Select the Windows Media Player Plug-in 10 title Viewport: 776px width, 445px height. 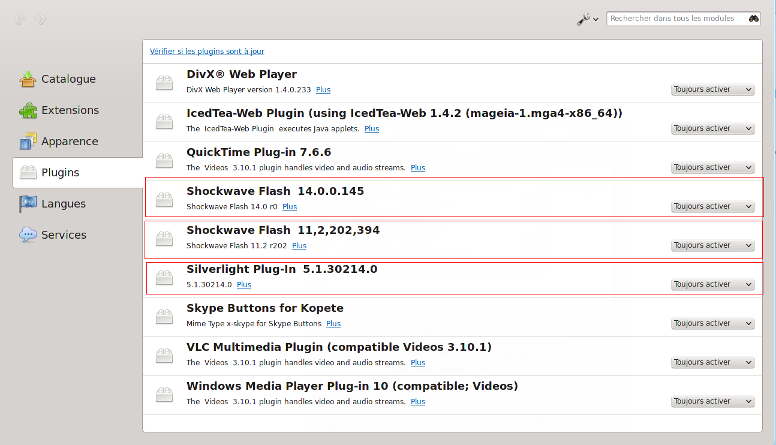[x=352, y=386]
